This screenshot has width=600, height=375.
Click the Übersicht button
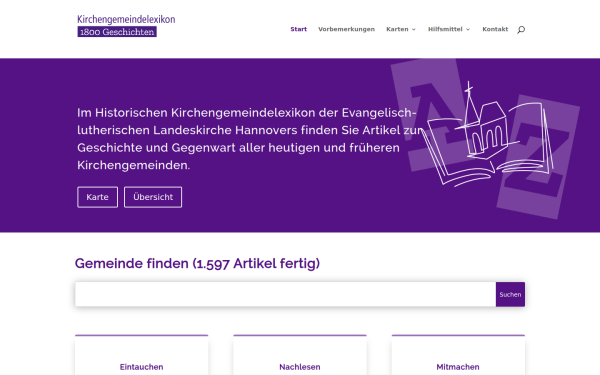pos(153,197)
